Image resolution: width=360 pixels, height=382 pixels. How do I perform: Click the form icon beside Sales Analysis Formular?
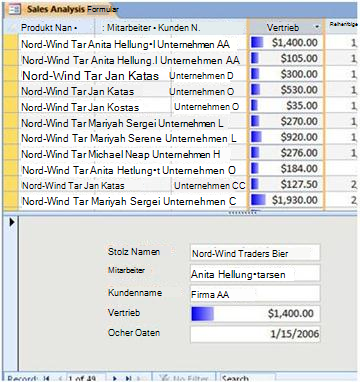[15, 9]
